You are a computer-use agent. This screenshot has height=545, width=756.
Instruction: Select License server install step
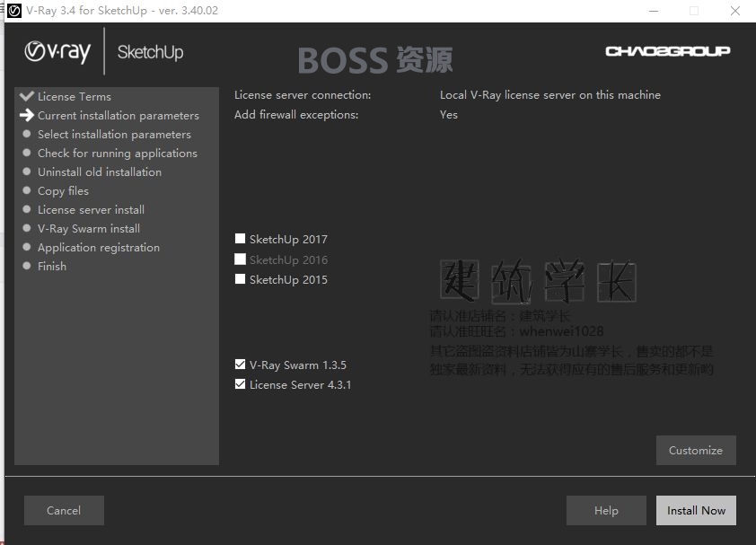click(91, 210)
